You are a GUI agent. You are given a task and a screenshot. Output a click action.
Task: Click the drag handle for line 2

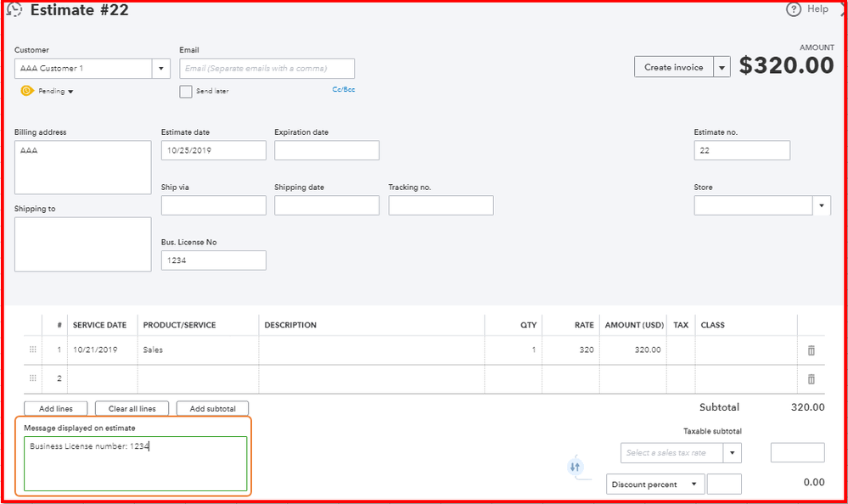pyautogui.click(x=33, y=378)
